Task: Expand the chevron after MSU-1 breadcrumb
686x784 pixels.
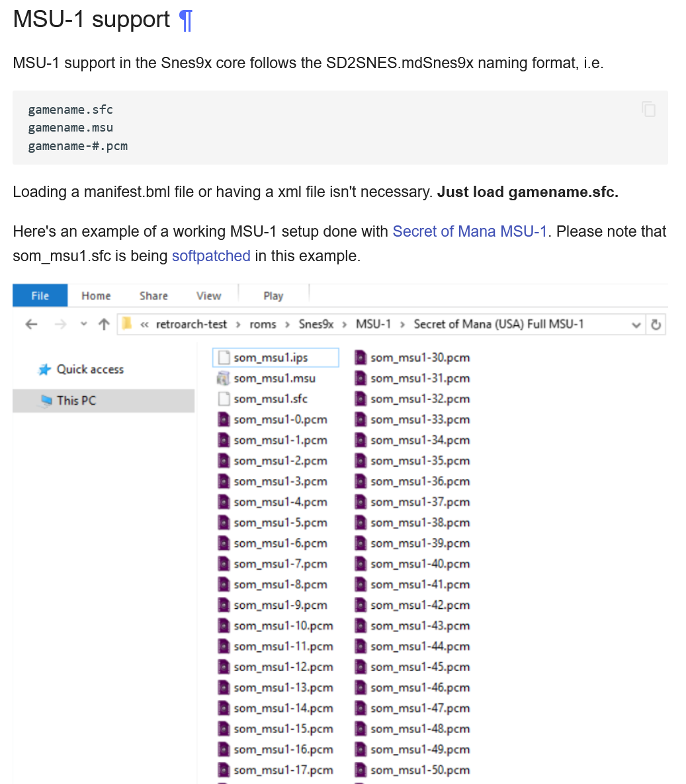Action: 402,325
